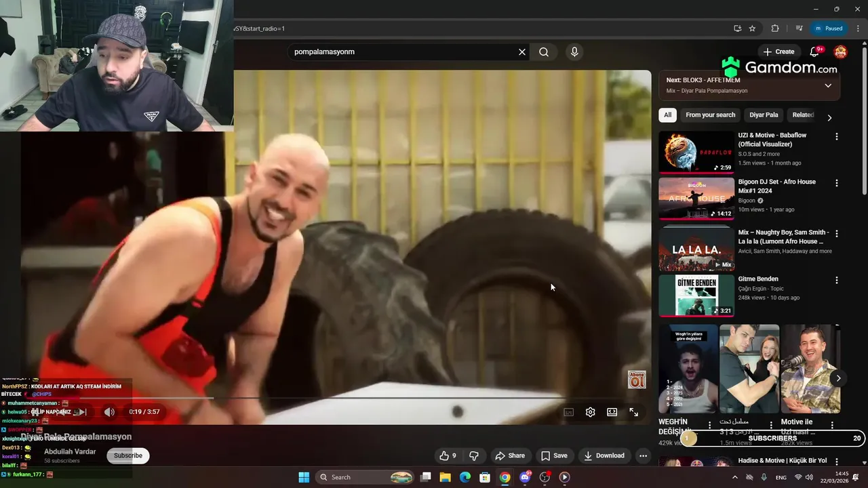Subscribe to Abdullah Vardar channel

click(128, 455)
